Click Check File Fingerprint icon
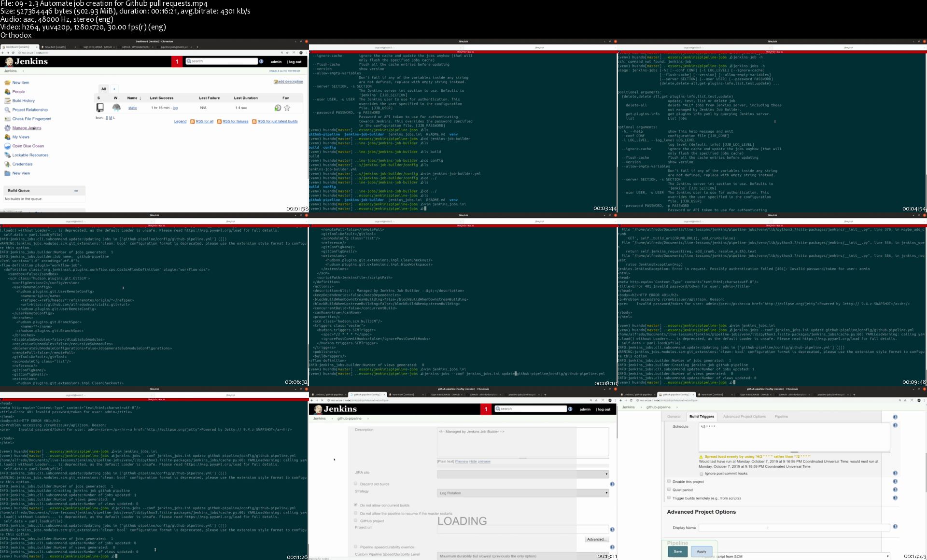927x560 pixels. 7,119
